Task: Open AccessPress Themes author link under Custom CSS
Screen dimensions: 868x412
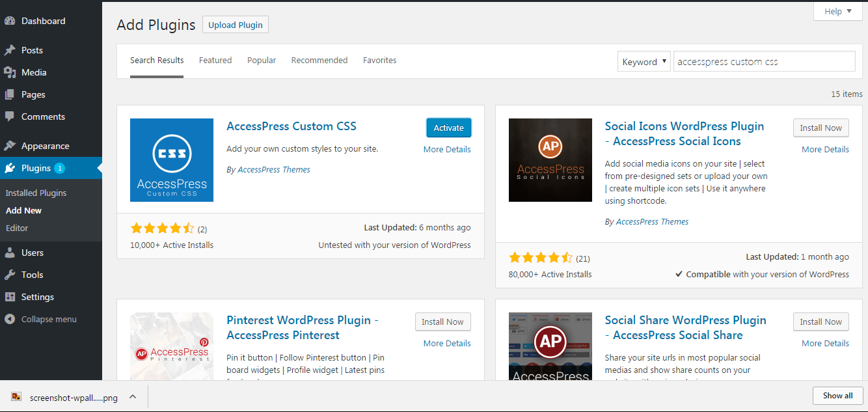Action: (x=274, y=170)
